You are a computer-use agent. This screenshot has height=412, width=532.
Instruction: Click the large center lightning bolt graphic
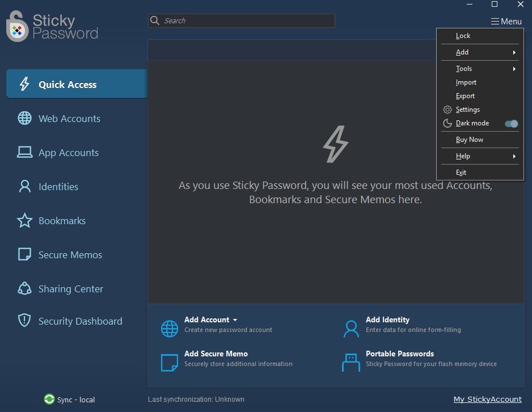336,144
